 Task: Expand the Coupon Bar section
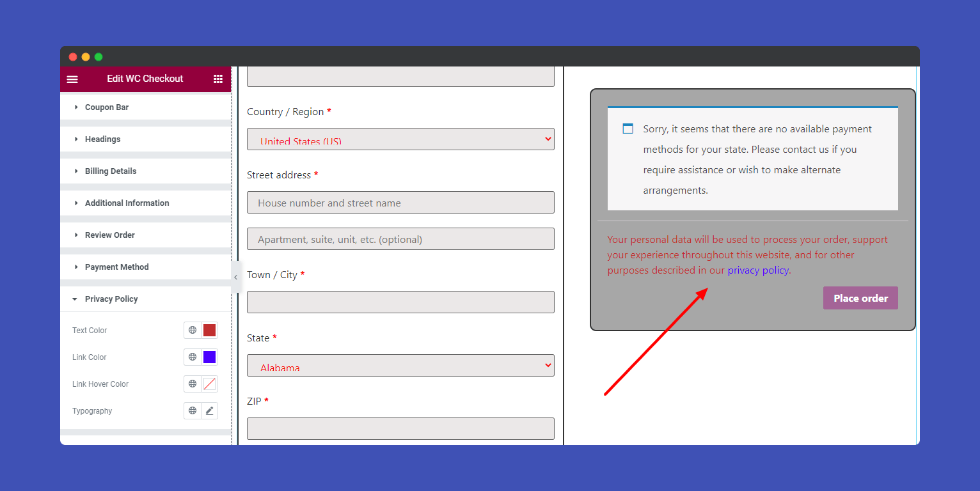click(x=107, y=107)
